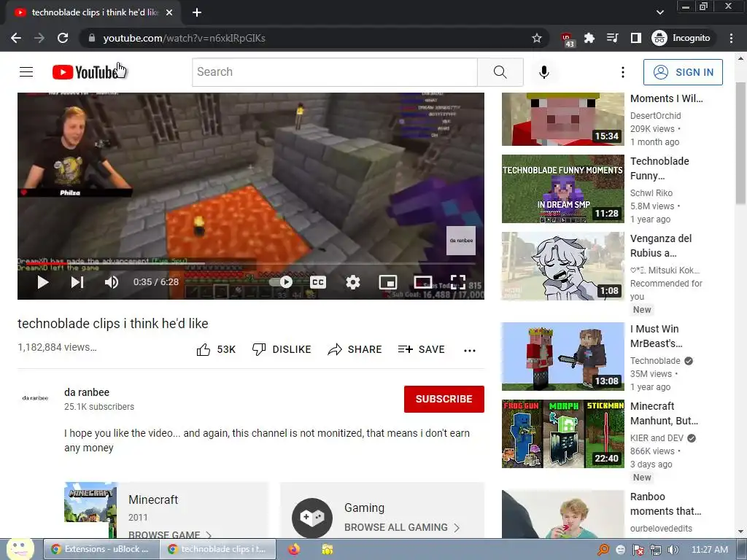Toggle closed captions CC button
747x560 pixels.
(318, 282)
